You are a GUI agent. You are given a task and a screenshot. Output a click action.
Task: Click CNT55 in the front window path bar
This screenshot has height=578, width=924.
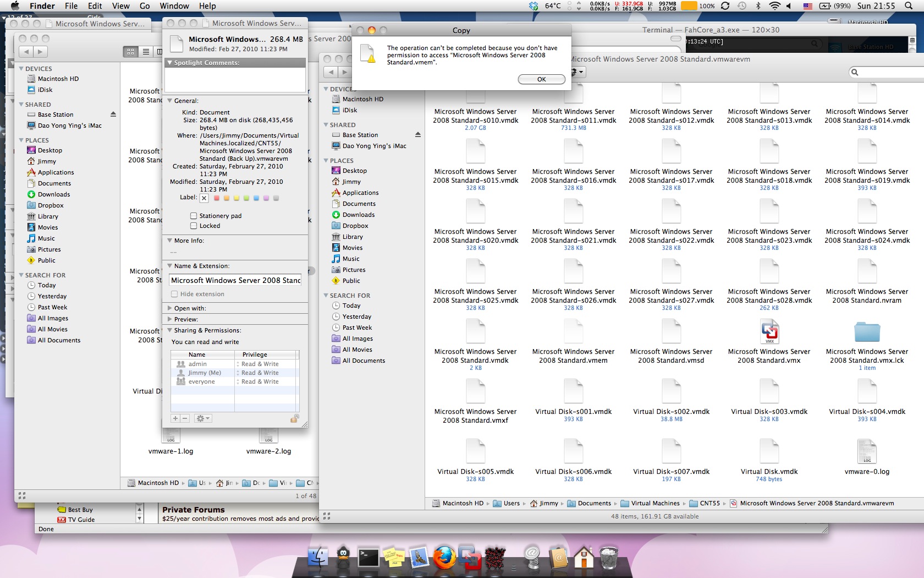pyautogui.click(x=705, y=503)
